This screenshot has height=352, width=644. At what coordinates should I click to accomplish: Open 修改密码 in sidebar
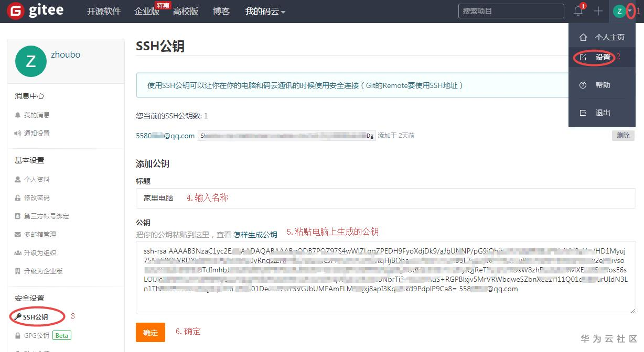37,197
